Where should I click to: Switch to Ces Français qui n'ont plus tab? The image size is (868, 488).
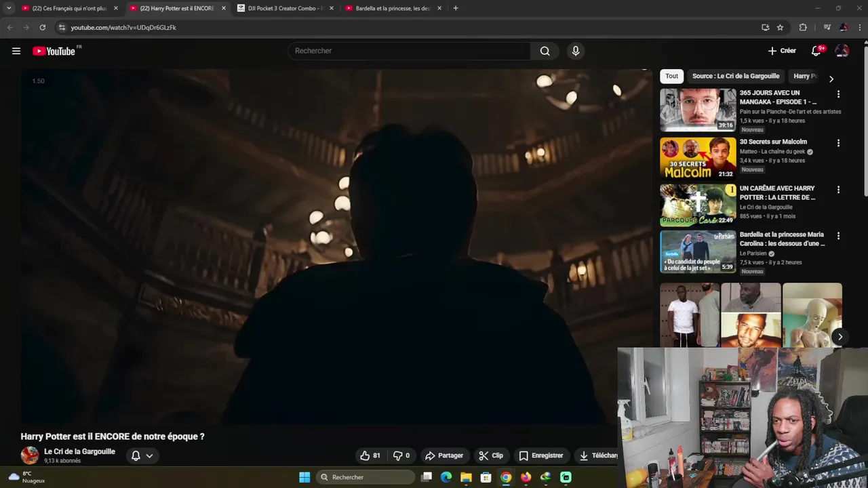click(69, 8)
